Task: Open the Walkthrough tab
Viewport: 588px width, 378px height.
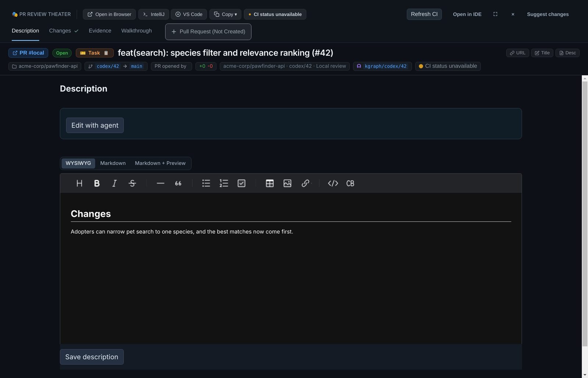Action: (x=137, y=31)
